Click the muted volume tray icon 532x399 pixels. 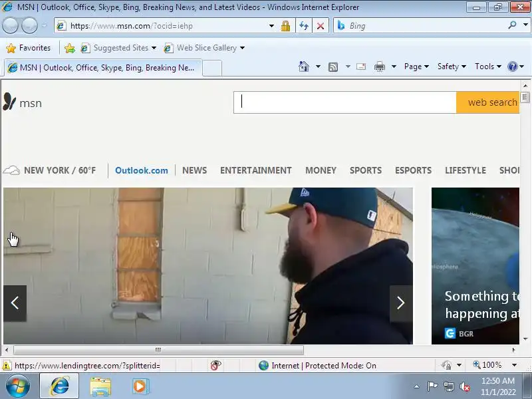tap(465, 386)
